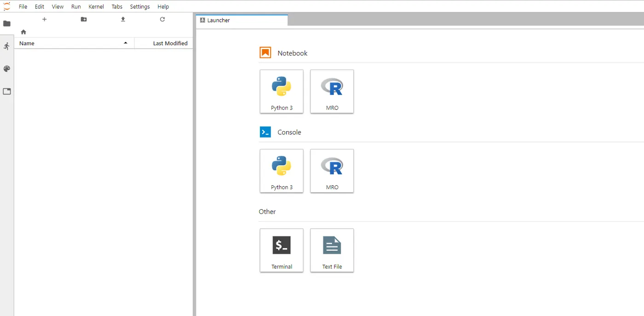Go to the home directory icon
The height and width of the screenshot is (316, 644).
[x=23, y=32]
